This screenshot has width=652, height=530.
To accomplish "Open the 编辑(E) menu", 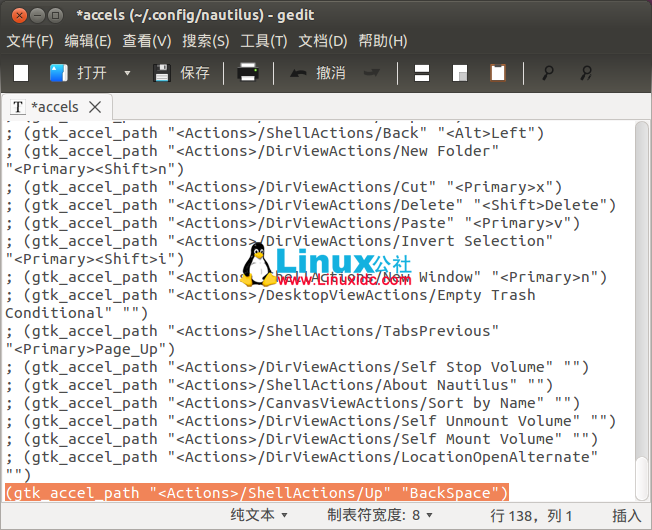I will (x=88, y=41).
